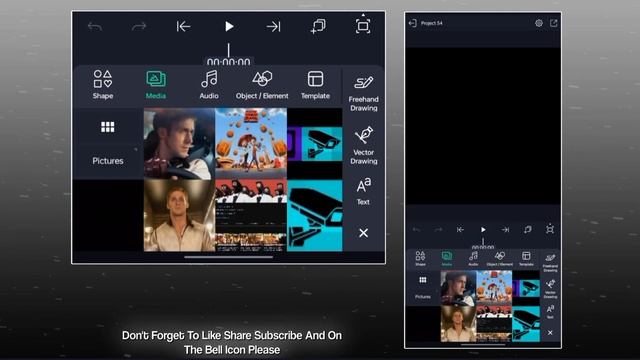640x360 pixels.
Task: Pick man driving car photo in phone view
Action: click(458, 288)
